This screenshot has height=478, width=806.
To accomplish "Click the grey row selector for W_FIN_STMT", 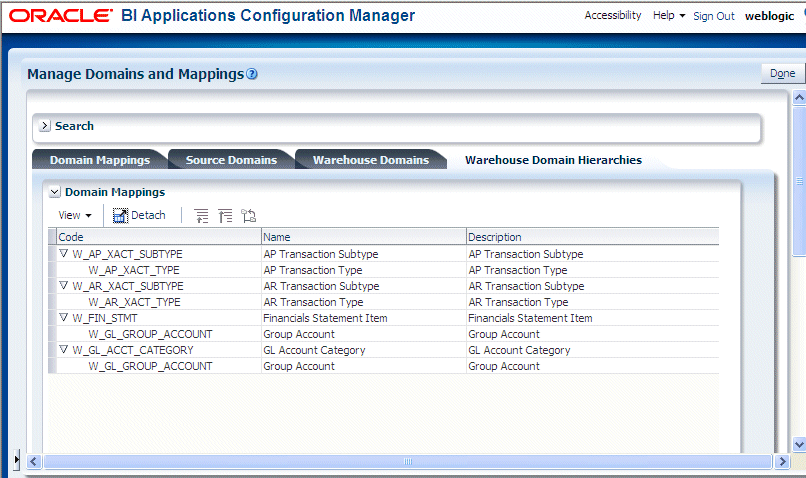I will click(52, 318).
